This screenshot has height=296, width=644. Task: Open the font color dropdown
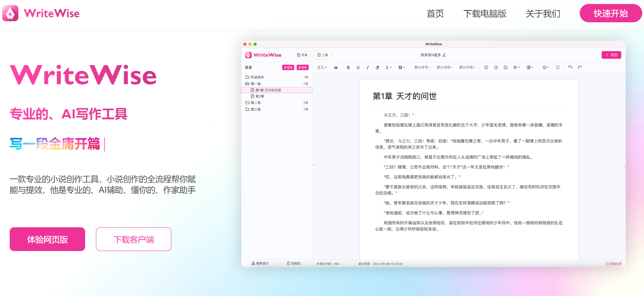pos(388,67)
